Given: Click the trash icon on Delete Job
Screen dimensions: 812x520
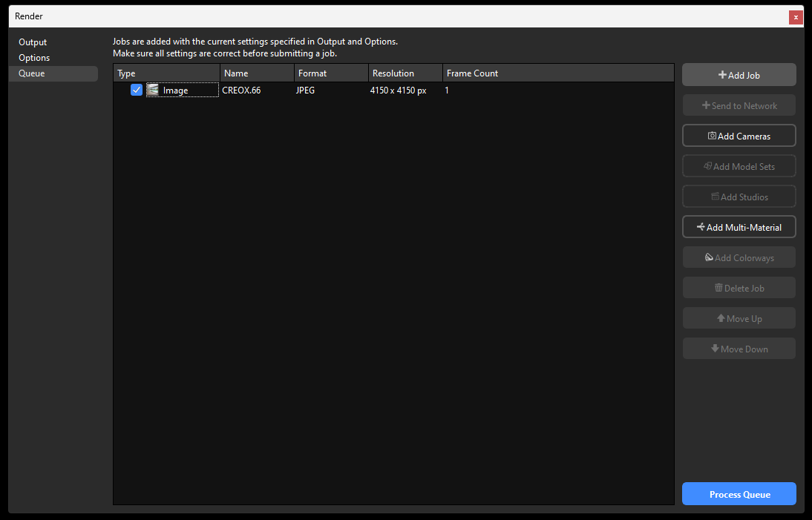Looking at the screenshot, I should coord(718,287).
